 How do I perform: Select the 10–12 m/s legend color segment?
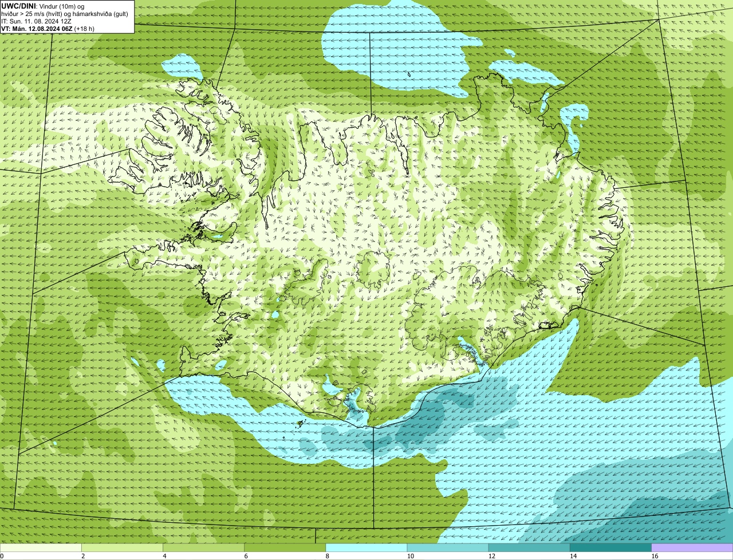448,548
